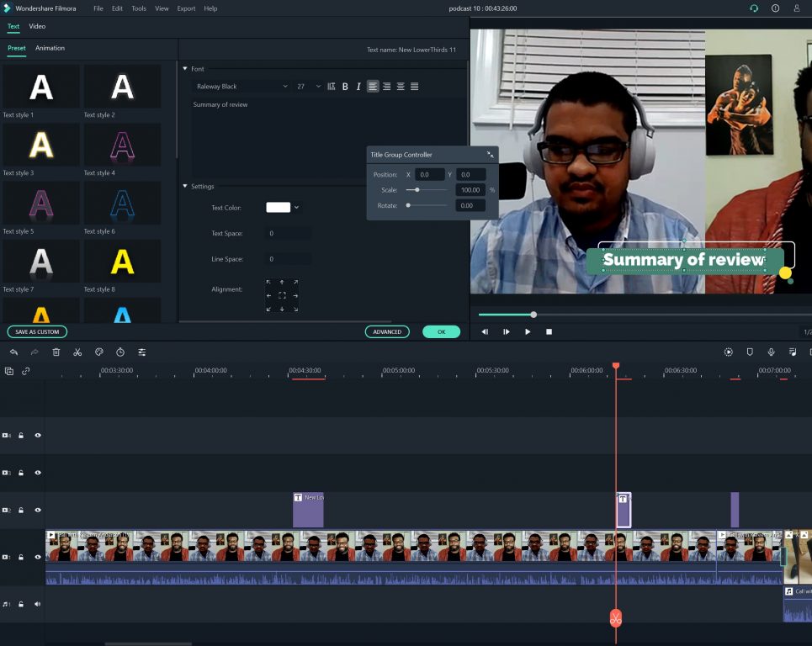
Task: Click the ADVANCED button
Action: pyautogui.click(x=387, y=331)
